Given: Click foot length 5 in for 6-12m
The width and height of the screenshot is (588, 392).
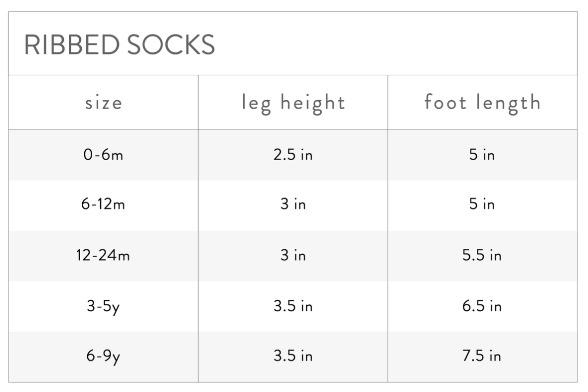Looking at the screenshot, I should click(482, 204).
